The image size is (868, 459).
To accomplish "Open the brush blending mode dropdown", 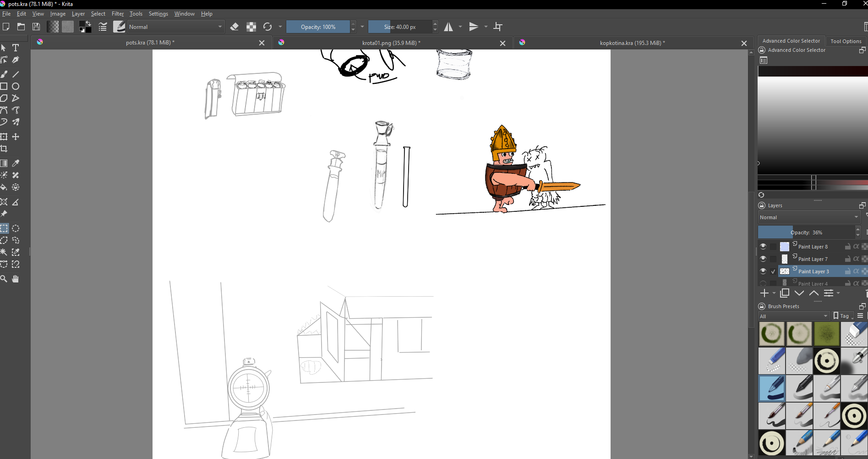I will (175, 27).
